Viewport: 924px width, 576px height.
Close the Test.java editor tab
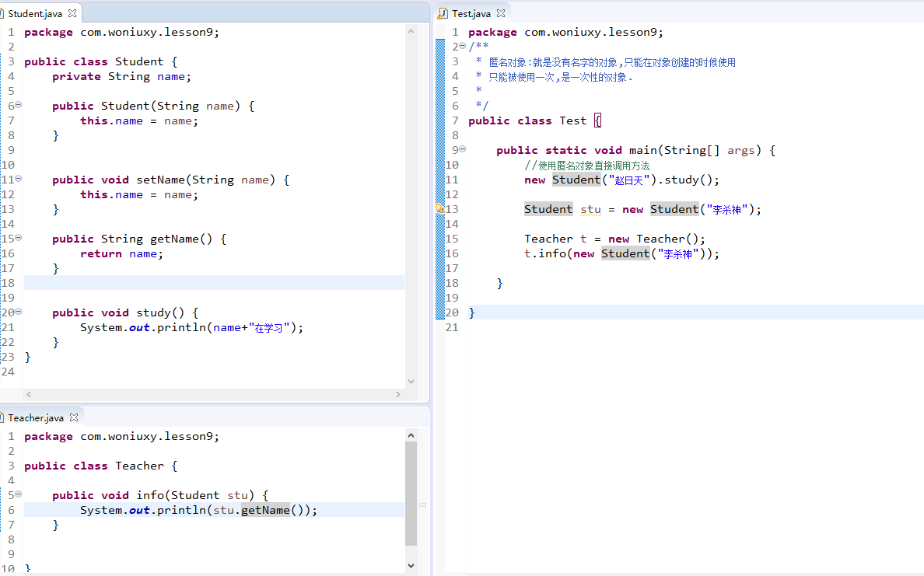501,13
